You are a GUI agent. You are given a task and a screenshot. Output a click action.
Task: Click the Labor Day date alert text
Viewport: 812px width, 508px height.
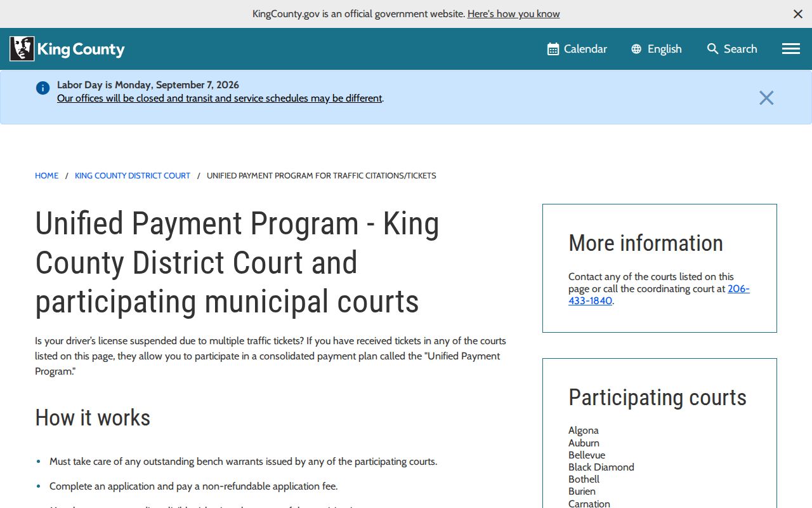148,85
